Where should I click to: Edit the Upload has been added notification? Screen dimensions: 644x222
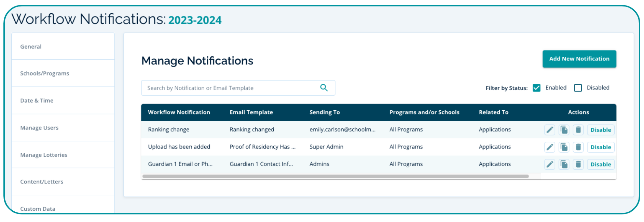point(549,147)
